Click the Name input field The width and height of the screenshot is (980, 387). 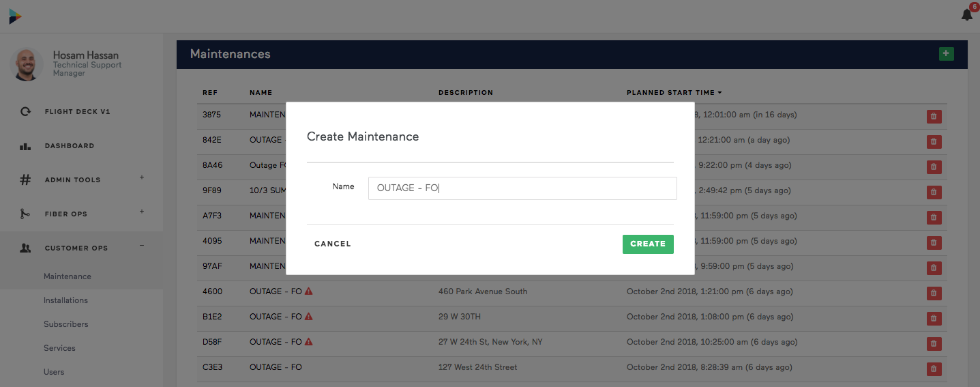point(522,188)
